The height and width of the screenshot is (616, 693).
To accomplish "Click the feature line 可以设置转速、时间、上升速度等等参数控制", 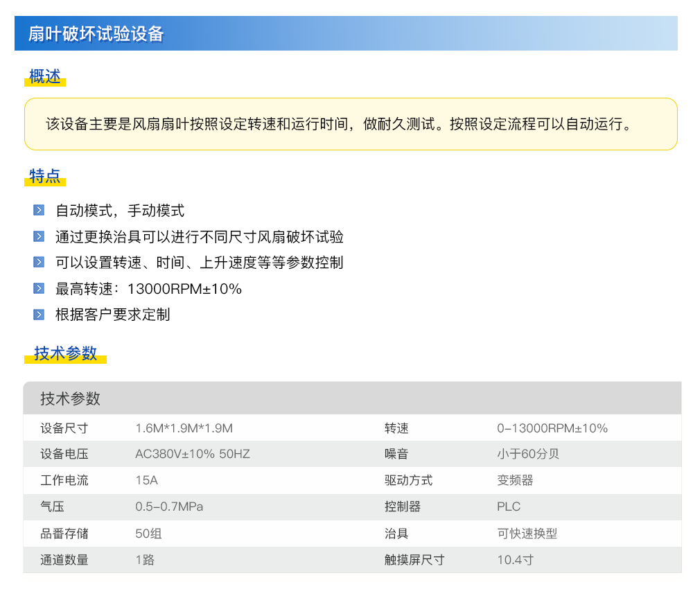I will (x=200, y=263).
